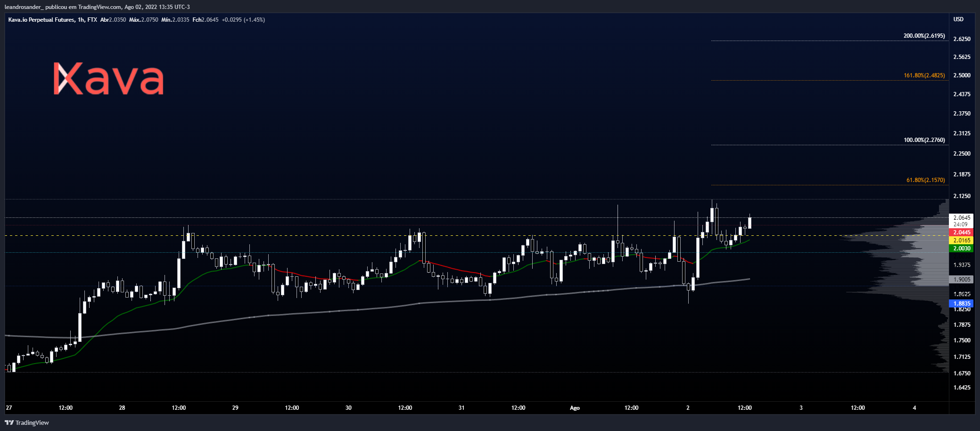Click the blue 1.8835 price tag
The height and width of the screenshot is (431, 980).
[962, 304]
